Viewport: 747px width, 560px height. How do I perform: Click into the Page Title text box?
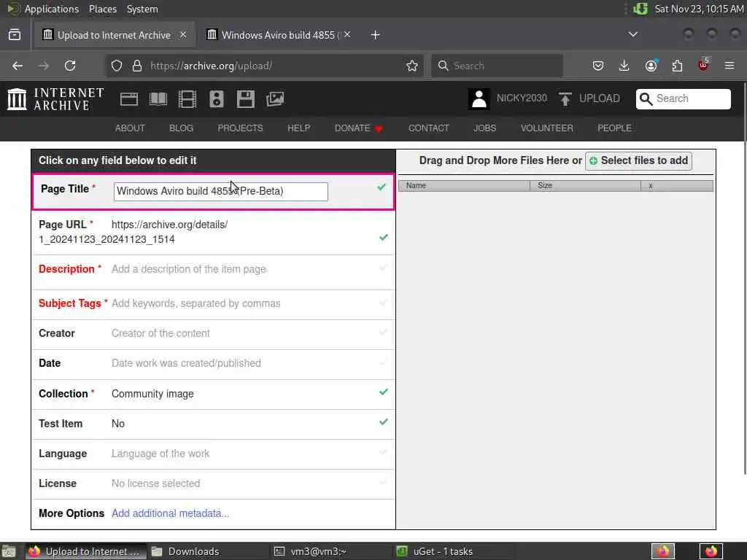pos(220,192)
